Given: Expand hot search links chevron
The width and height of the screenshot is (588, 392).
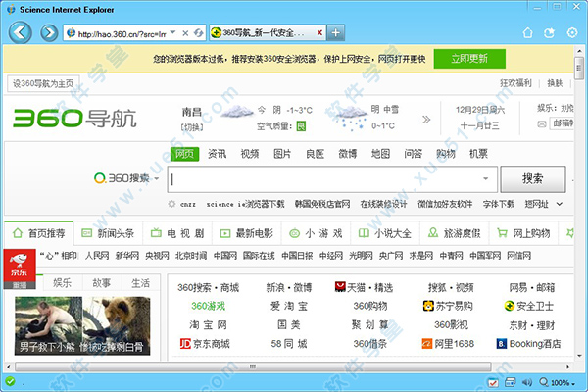Looking at the screenshot, I should pyautogui.click(x=560, y=204).
